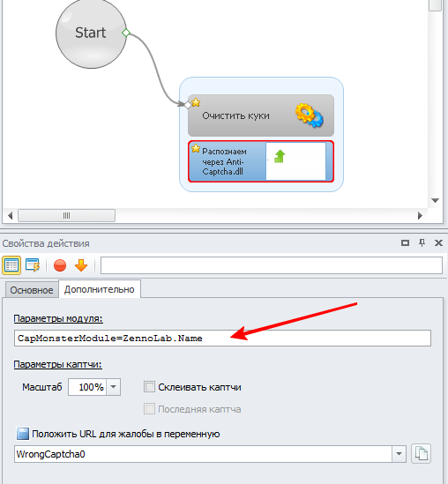The width and height of the screenshot is (448, 484).
Task: Open the Масштаб 100% dropdown
Action: 113,387
